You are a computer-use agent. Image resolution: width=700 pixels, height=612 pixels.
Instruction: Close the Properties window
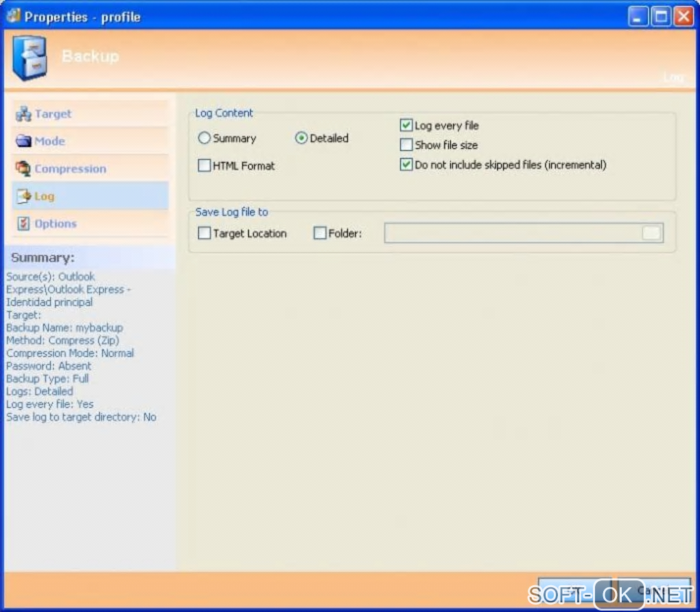(x=684, y=16)
